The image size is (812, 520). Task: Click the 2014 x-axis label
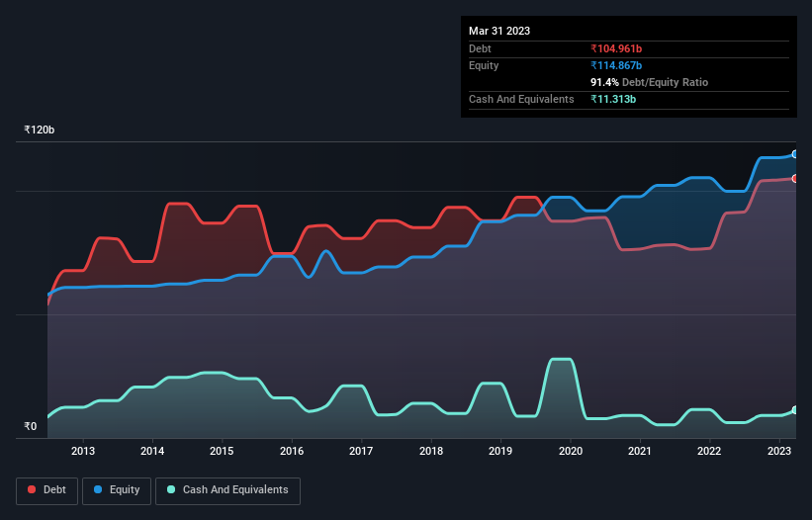pos(152,451)
